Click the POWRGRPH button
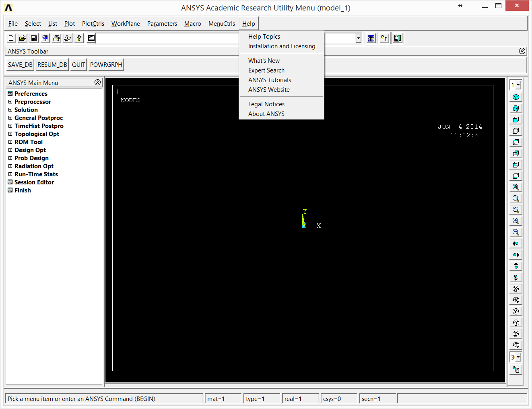532x409 pixels. pos(106,65)
